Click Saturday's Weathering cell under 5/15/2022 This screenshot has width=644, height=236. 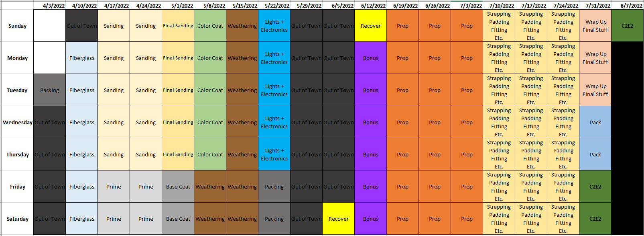click(x=242, y=219)
